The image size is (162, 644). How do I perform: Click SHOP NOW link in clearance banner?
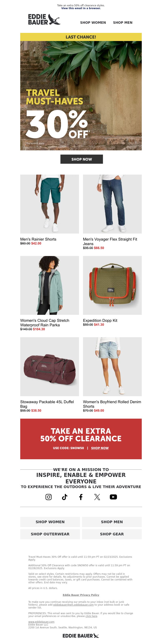click(100, 448)
